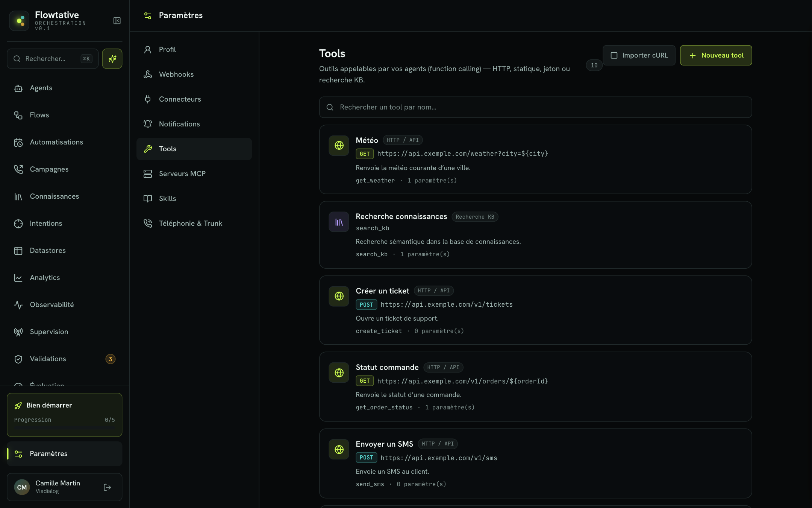Click the Progression 0/5 progress bar
The image size is (812, 508).
click(64, 427)
